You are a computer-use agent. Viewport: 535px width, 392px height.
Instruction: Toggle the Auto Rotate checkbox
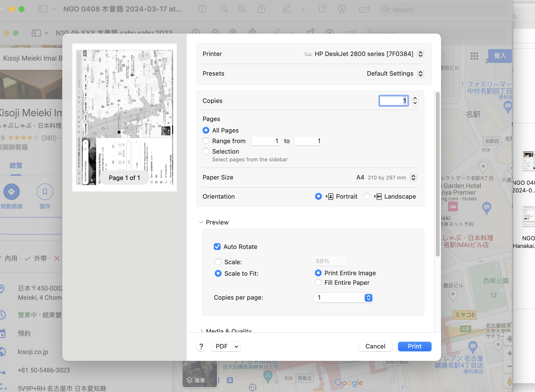coord(217,247)
